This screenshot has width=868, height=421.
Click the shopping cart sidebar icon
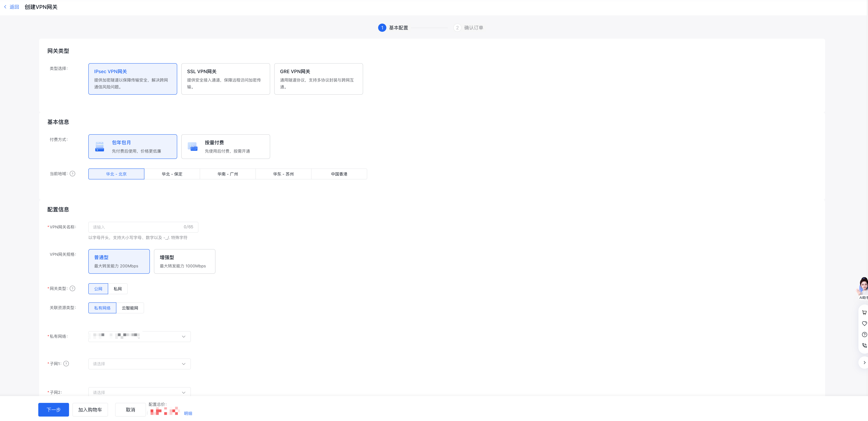864,313
